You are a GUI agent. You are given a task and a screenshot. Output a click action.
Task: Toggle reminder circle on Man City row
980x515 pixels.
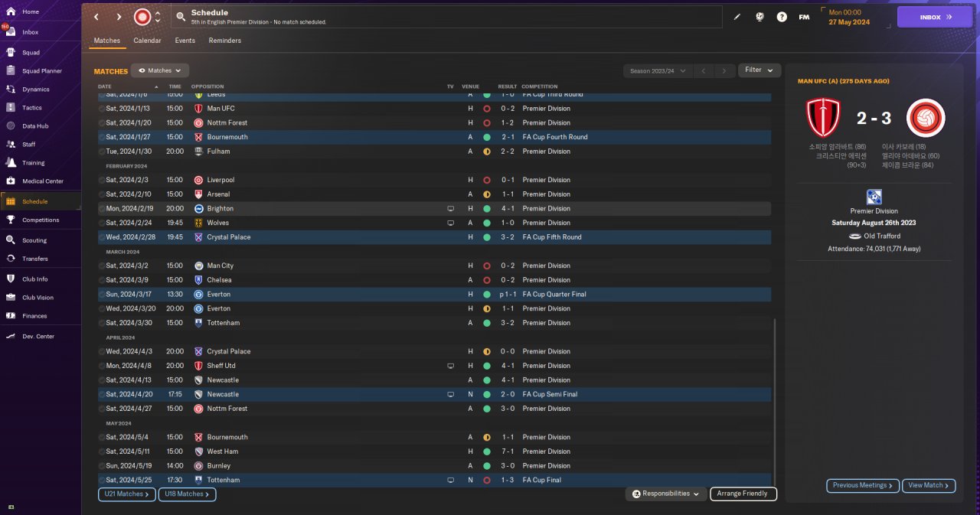103,266
